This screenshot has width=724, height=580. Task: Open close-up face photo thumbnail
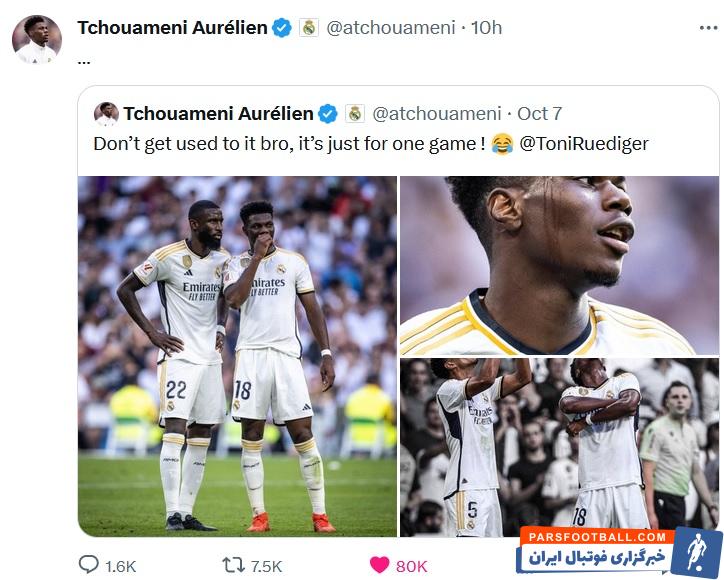pyautogui.click(x=559, y=266)
